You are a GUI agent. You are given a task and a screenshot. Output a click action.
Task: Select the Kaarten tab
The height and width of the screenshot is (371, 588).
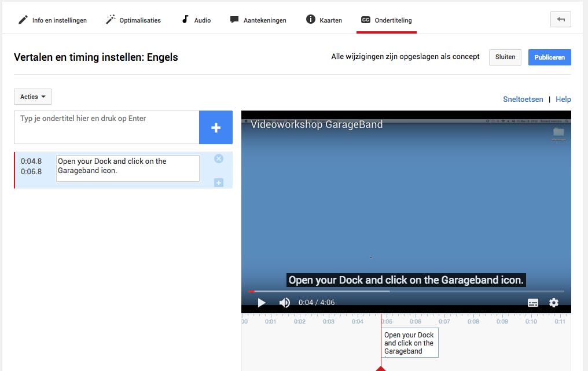tap(324, 20)
